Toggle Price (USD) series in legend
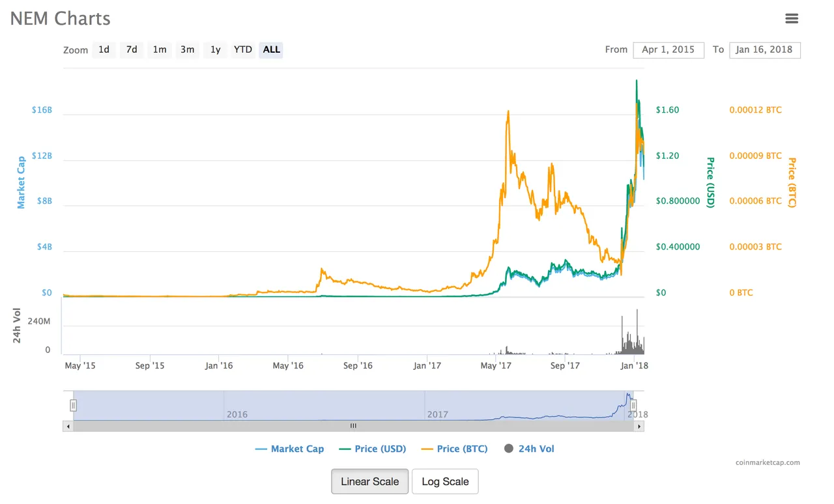834x504 pixels. click(372, 449)
